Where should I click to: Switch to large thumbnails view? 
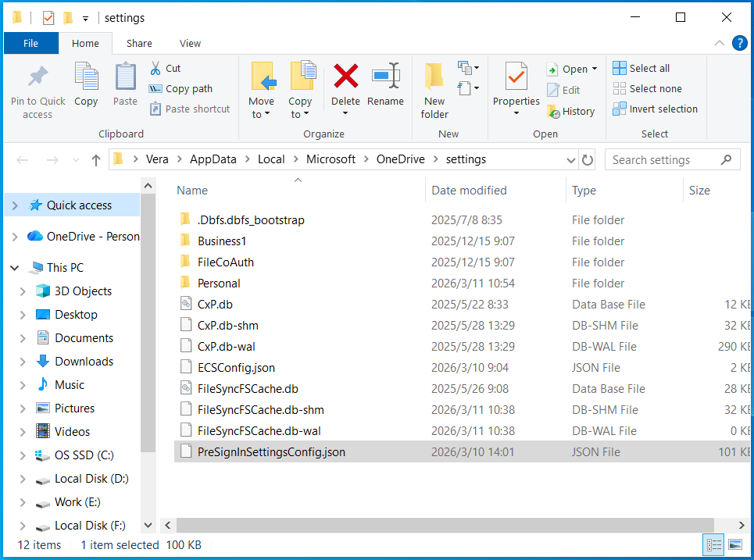pyautogui.click(x=735, y=544)
